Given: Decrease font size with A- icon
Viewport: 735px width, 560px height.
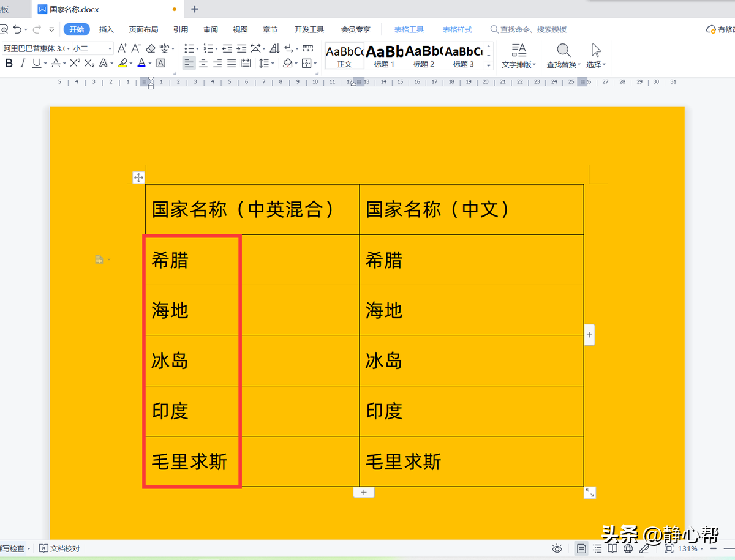Looking at the screenshot, I should 136,48.
